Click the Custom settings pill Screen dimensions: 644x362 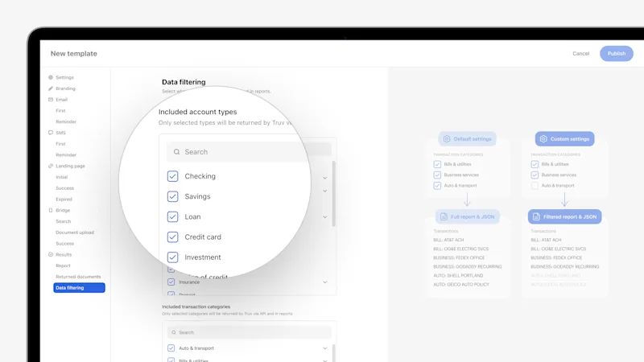coord(565,138)
